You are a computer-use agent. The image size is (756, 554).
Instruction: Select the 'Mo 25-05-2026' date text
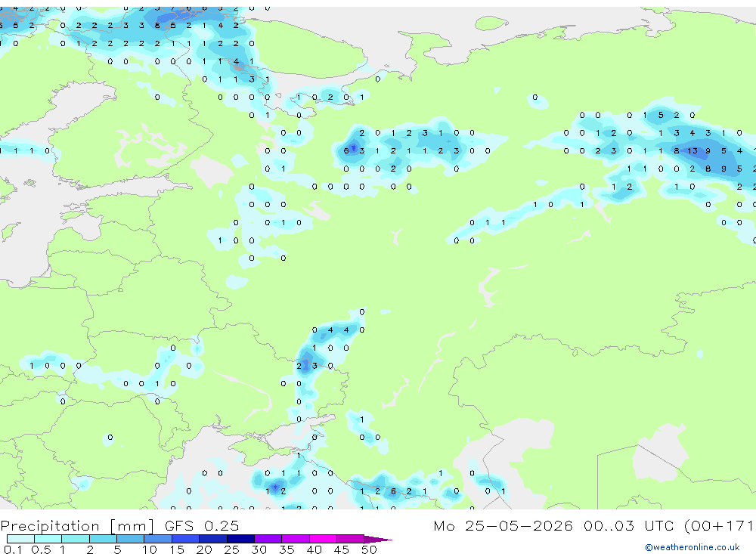(503, 526)
